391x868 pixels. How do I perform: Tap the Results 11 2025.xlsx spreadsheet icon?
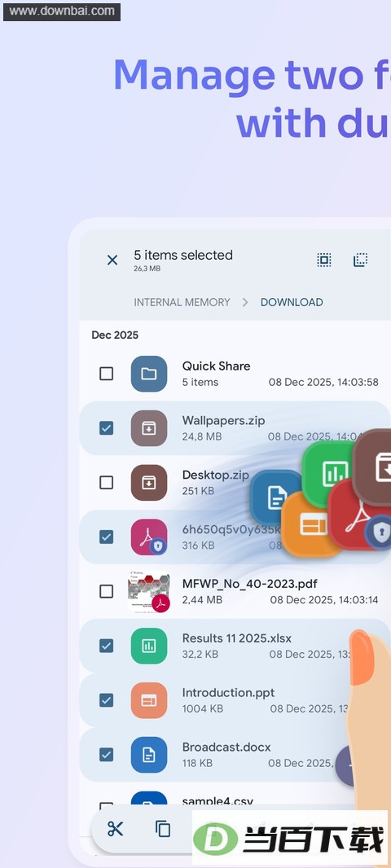tap(149, 646)
